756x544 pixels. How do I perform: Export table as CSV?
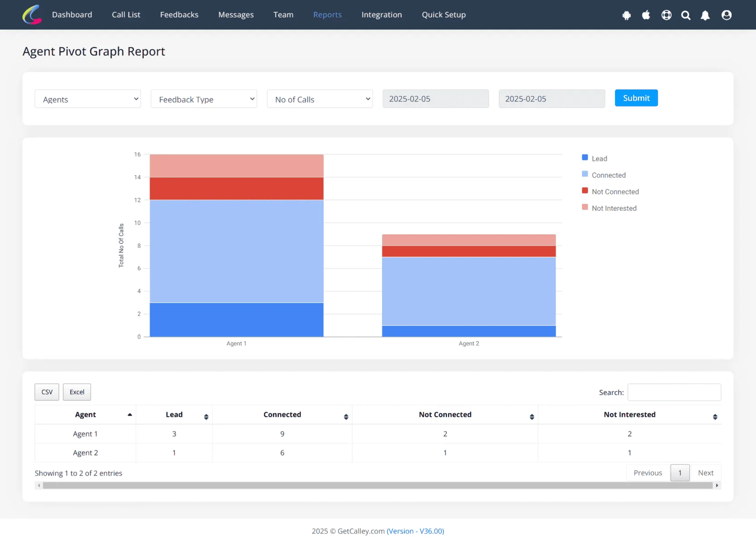tap(47, 392)
